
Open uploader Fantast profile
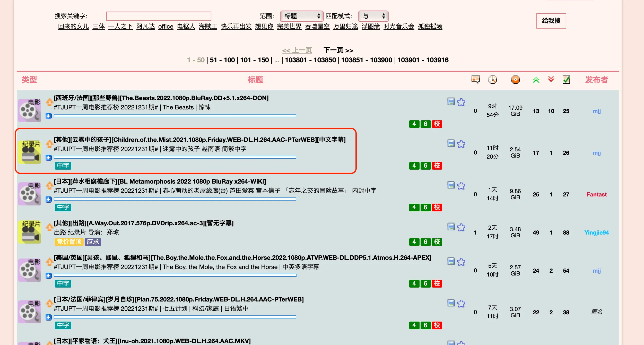[596, 194]
